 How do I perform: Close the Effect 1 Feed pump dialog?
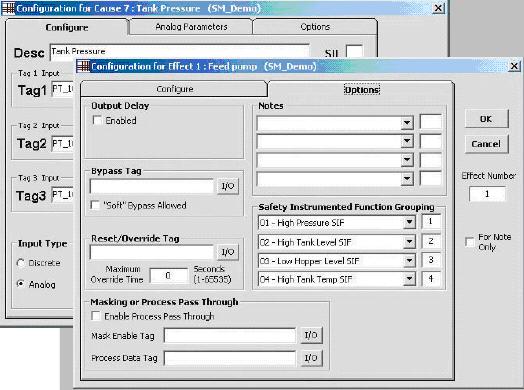(x=514, y=66)
